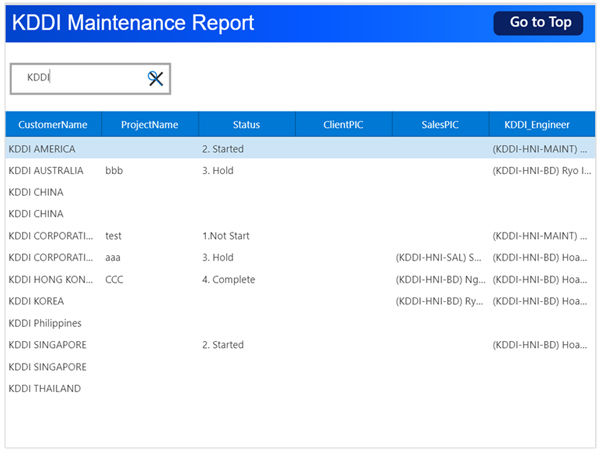
Task: Focus the search field containing KDDI
Action: (90, 79)
